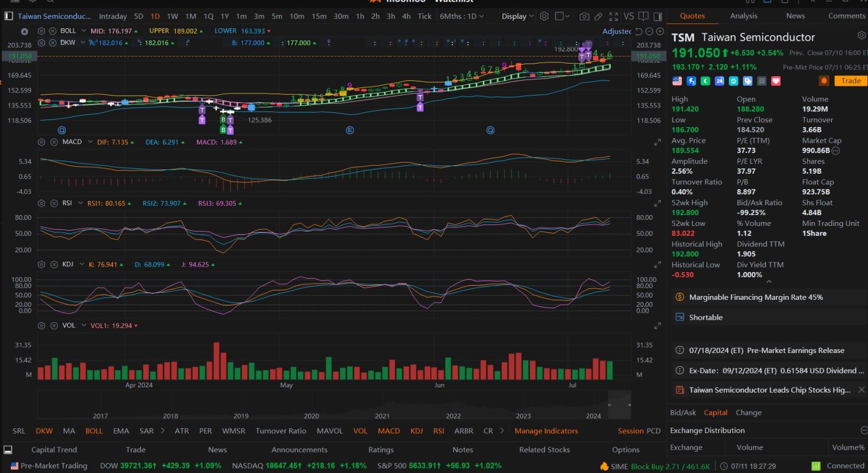
Task: Zoom out the chart with minus icon
Action: pos(649,31)
